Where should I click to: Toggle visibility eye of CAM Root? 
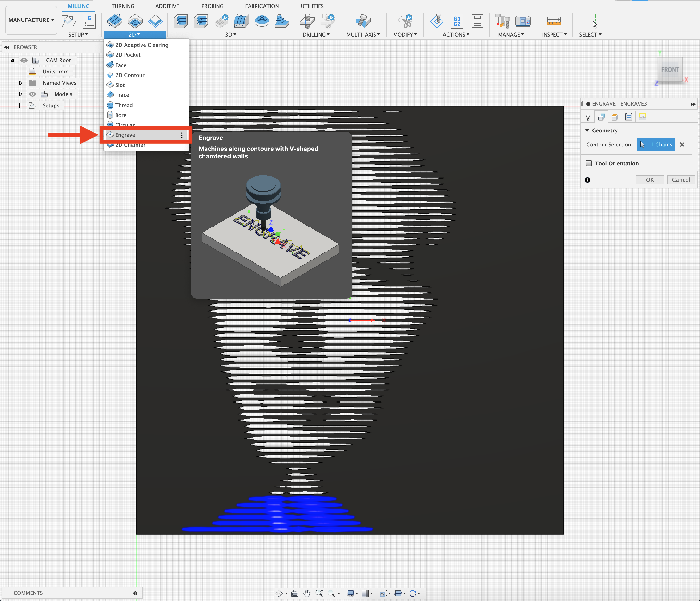(24, 60)
